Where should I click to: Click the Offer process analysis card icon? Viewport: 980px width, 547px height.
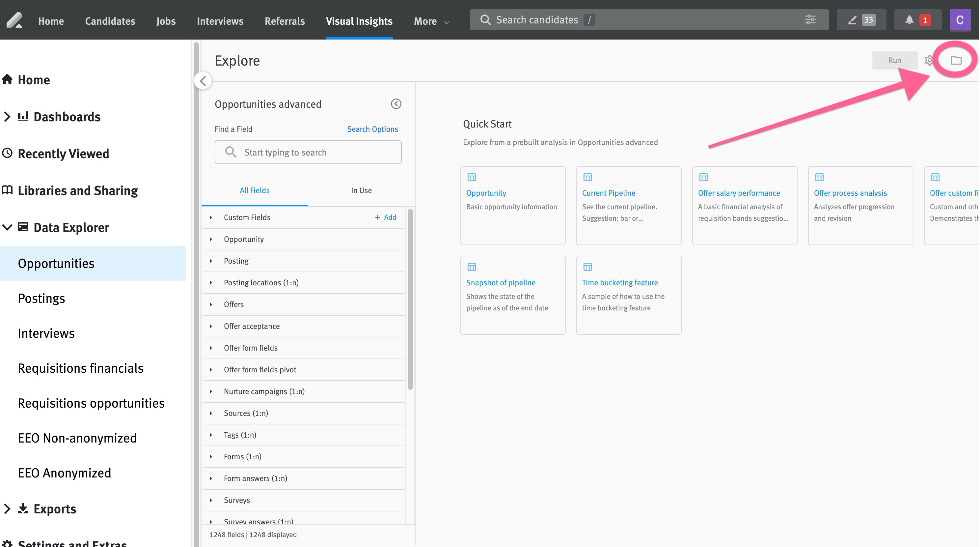(819, 177)
